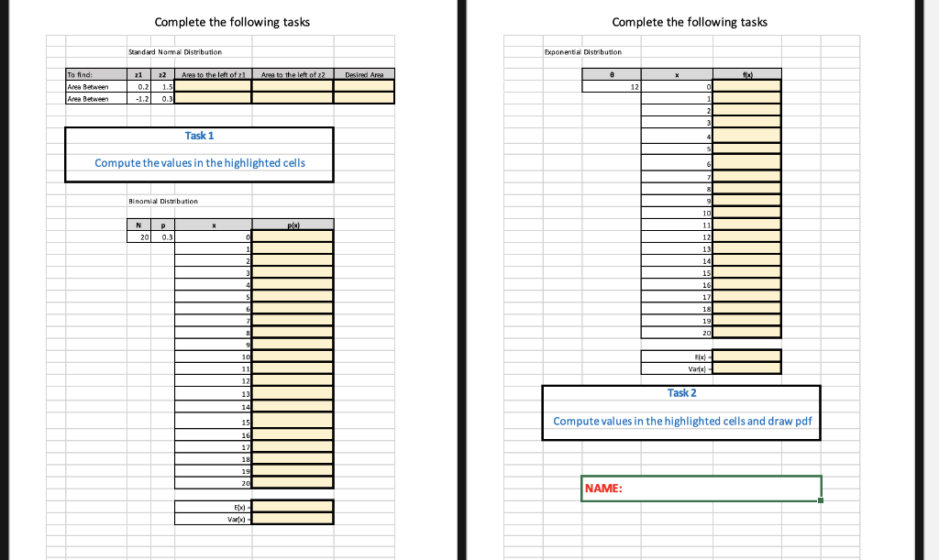This screenshot has width=939, height=560.
Task: Click the 'x' header in exponential table
Action: [677, 75]
